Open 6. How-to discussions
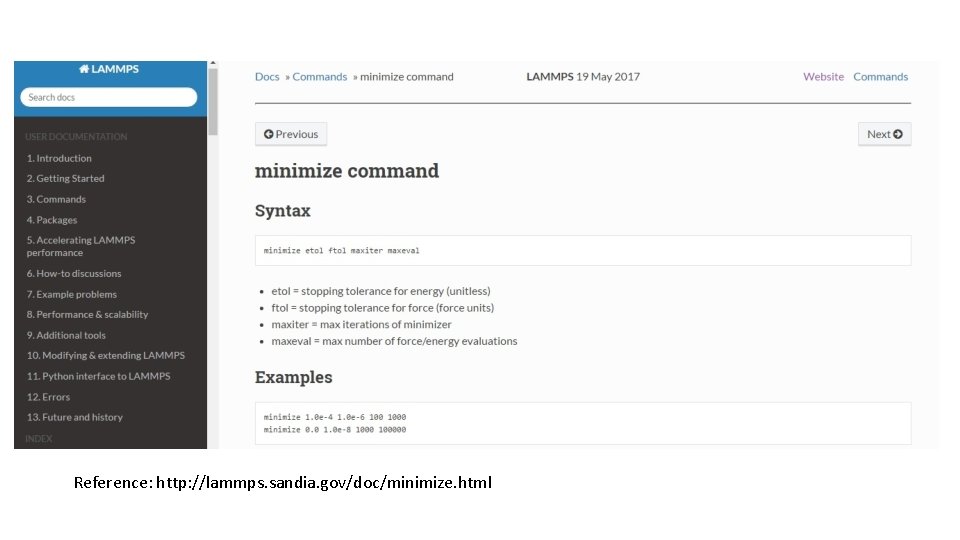The image size is (960, 540). (74, 273)
